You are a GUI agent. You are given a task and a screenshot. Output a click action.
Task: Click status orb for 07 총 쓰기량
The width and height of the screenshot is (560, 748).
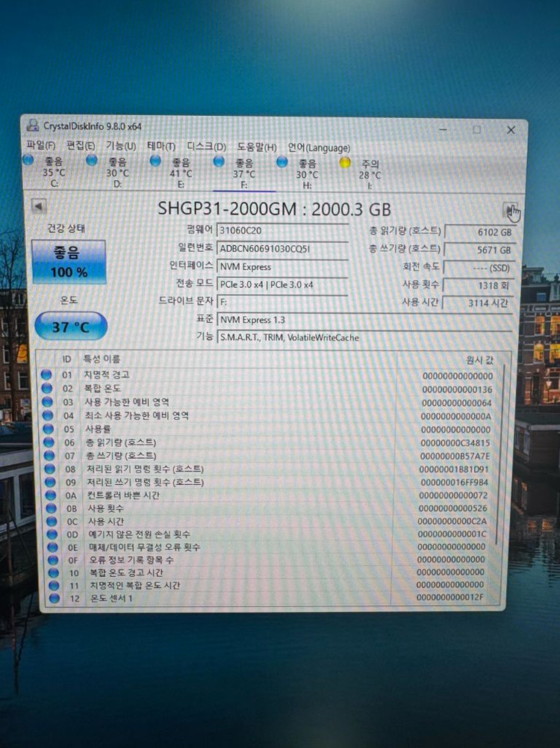(x=49, y=456)
